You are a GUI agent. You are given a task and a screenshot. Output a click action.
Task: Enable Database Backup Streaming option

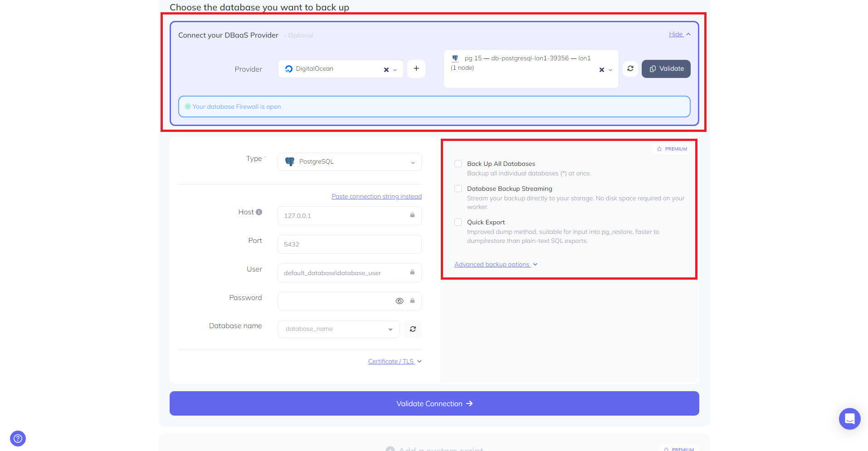[458, 189]
